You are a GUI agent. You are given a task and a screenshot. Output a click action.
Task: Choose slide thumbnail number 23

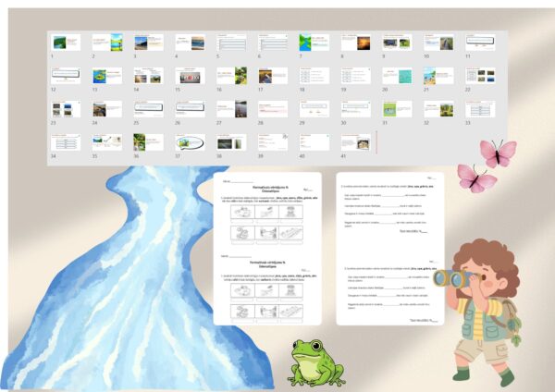pyautogui.click(x=65, y=109)
